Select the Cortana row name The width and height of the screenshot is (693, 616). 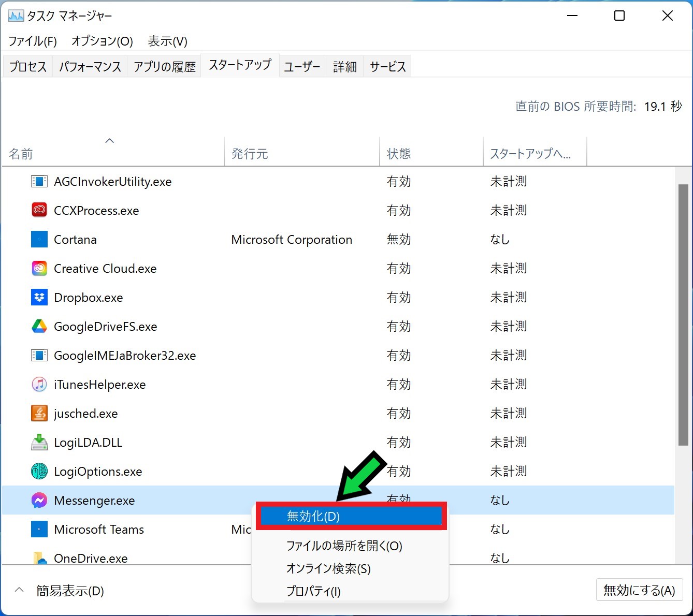point(75,240)
